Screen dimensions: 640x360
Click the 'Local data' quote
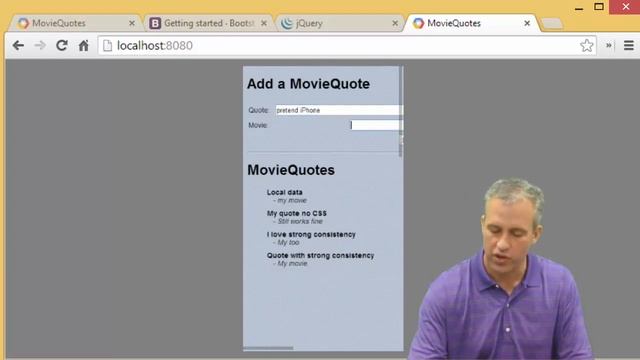coord(284,192)
